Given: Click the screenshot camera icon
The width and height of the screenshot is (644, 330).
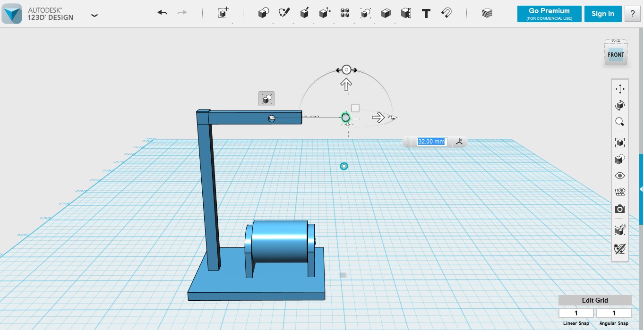Looking at the screenshot, I should pos(620,209).
